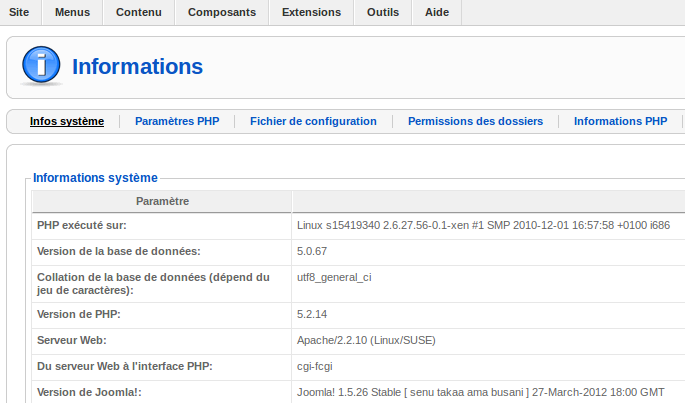This screenshot has height=403, width=685.
Task: Show the Permissions des dossiers tab
Action: click(475, 121)
